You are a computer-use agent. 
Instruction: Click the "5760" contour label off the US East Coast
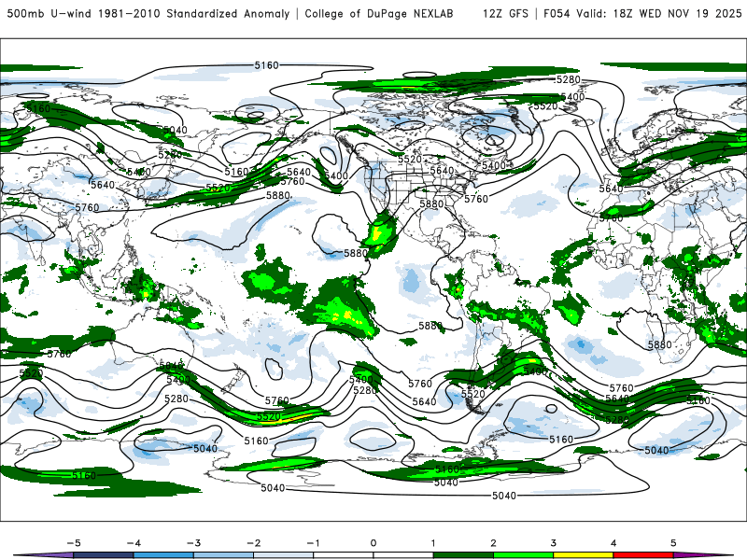tap(476, 199)
